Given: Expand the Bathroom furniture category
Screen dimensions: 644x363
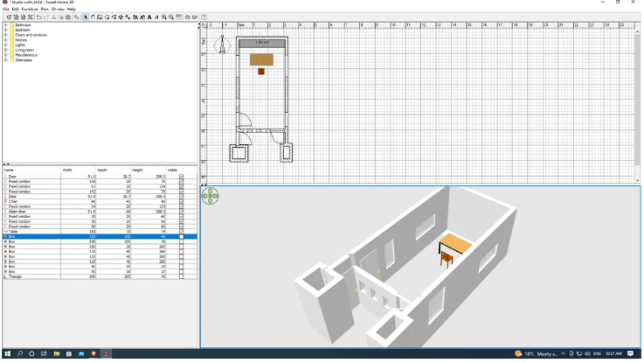Looking at the screenshot, I should click(x=5, y=25).
